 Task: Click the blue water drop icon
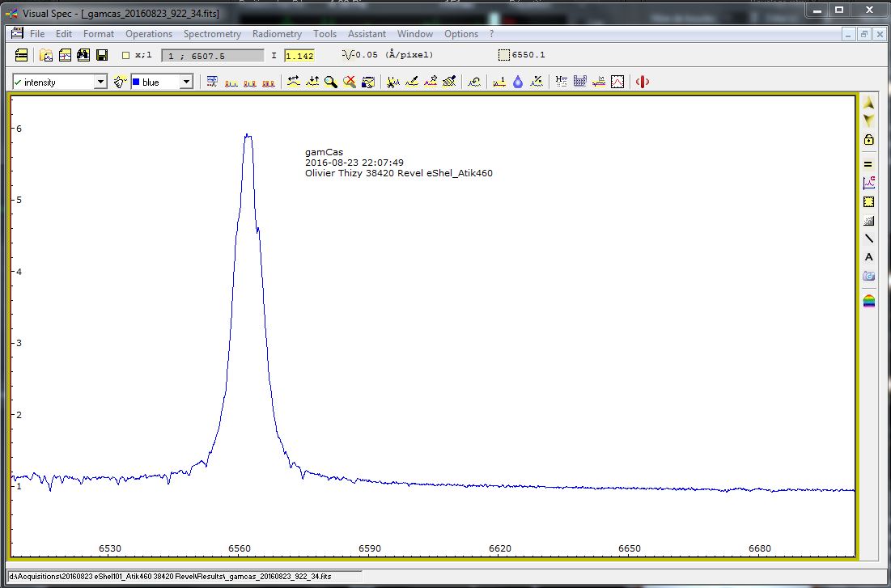tap(518, 82)
